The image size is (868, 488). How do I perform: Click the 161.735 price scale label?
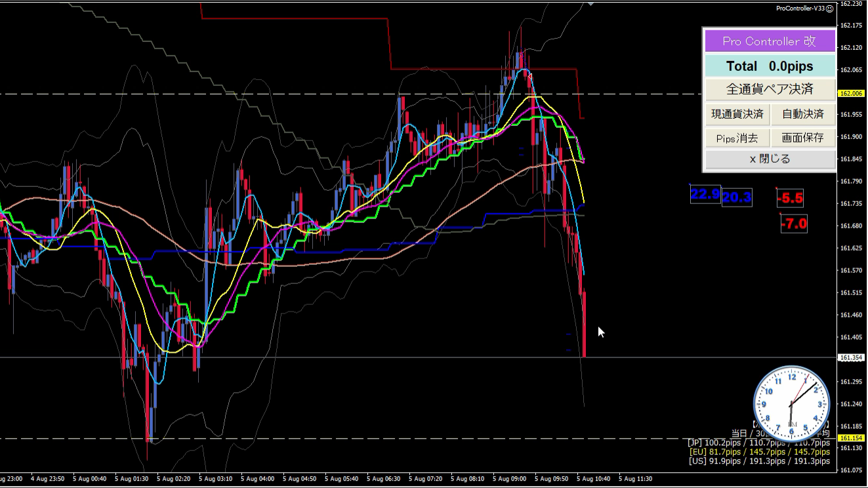pyautogui.click(x=851, y=204)
